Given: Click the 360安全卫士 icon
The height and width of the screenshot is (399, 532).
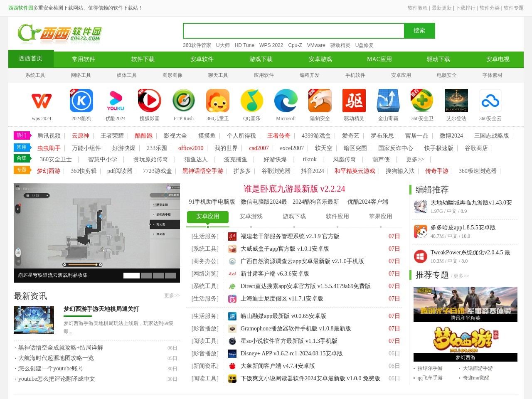Looking at the screenshot, I should 422,100.
